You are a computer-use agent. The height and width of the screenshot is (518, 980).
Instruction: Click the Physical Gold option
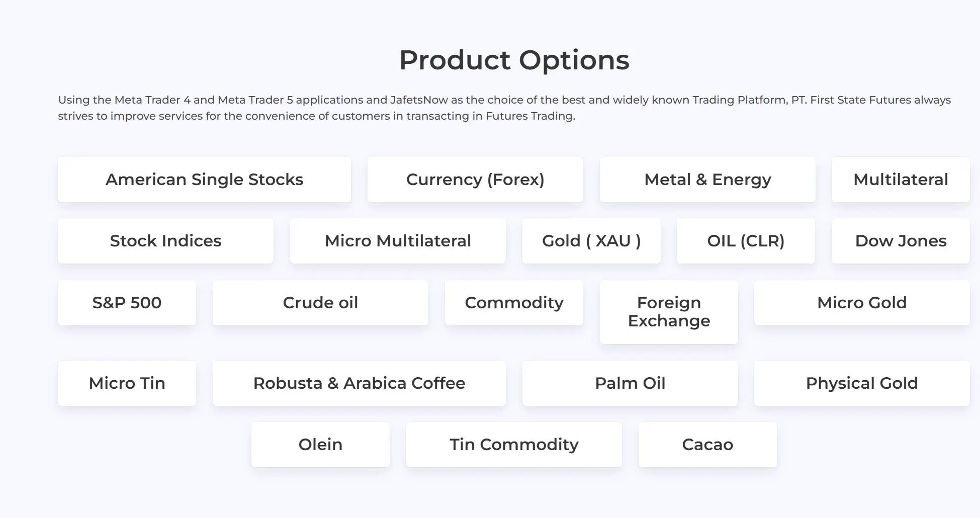pyautogui.click(x=862, y=383)
